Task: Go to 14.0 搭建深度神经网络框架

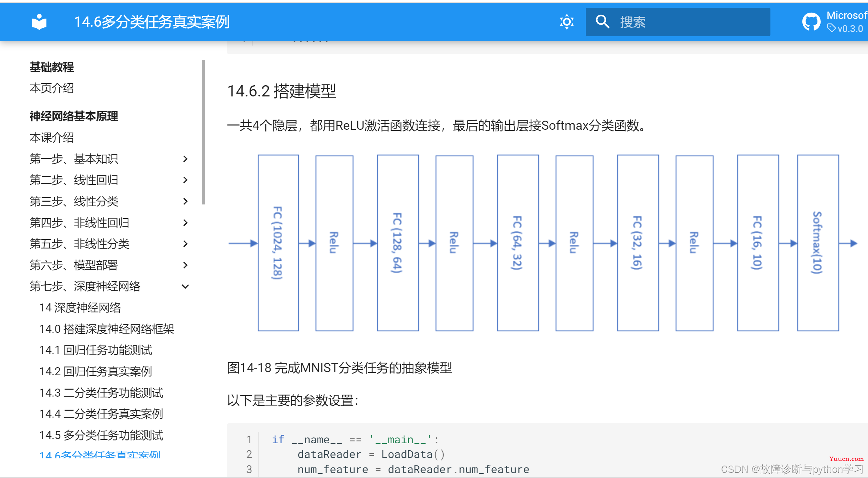Action: click(x=107, y=329)
